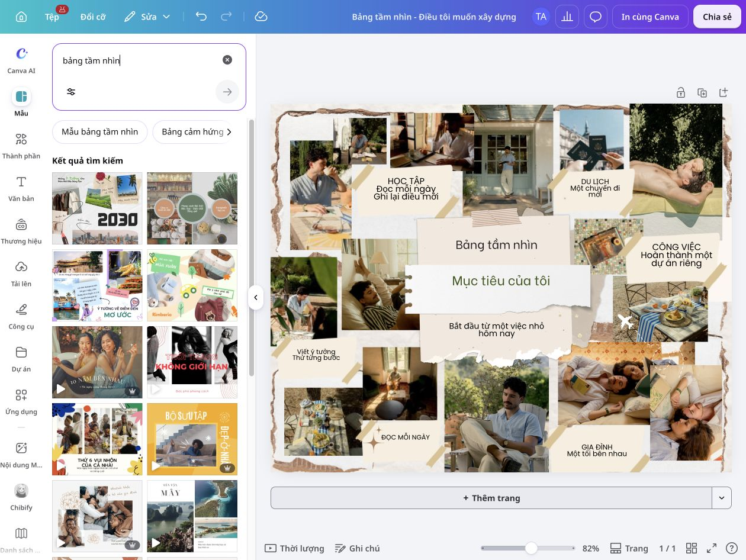Show more suggestion chips with arrow
The height and width of the screenshot is (560, 746).
229,132
